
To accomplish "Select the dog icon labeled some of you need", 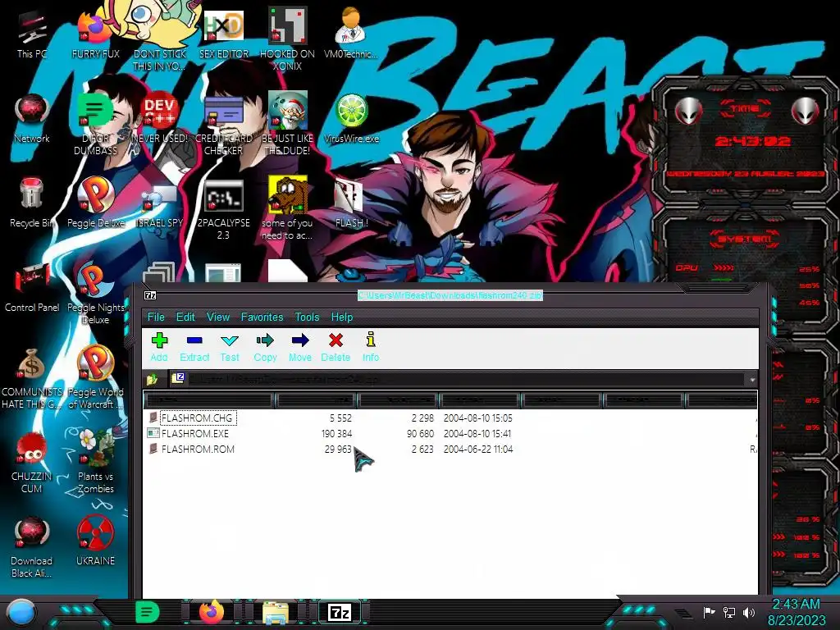I will 288,209.
